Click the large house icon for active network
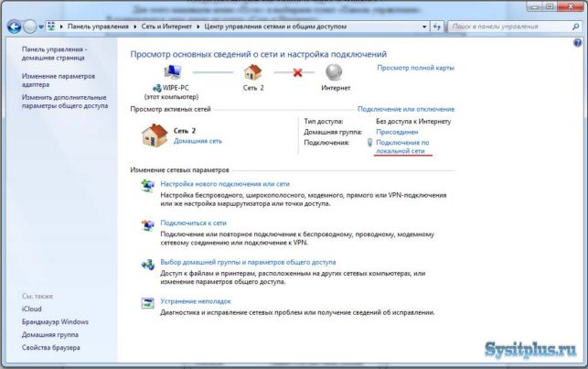588x369 pixels. [155, 136]
